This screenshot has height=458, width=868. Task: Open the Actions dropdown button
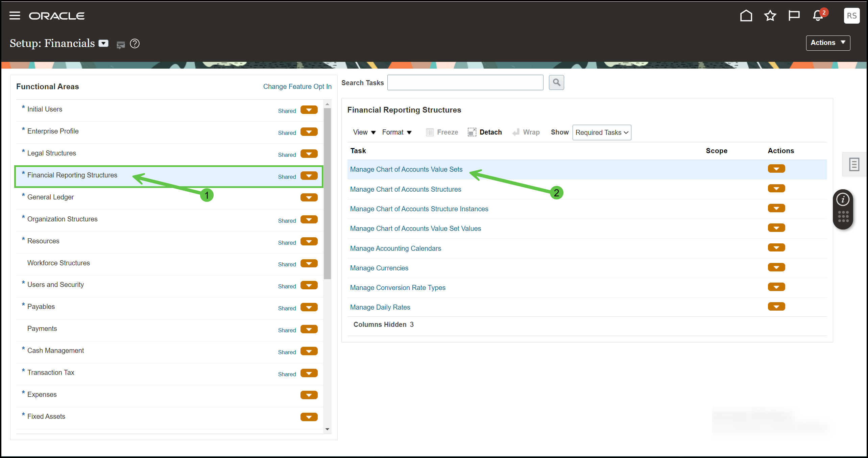coord(828,43)
